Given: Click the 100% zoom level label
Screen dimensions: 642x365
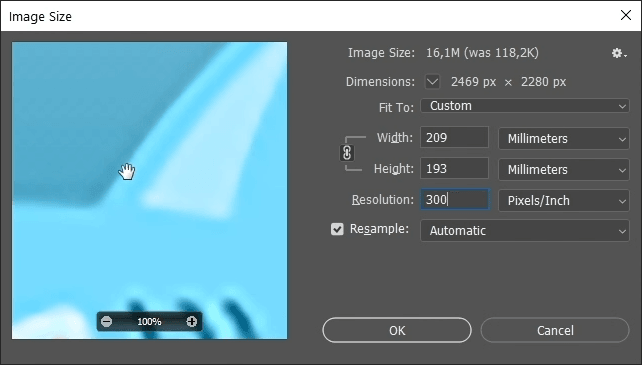Looking at the screenshot, I should coord(149,322).
